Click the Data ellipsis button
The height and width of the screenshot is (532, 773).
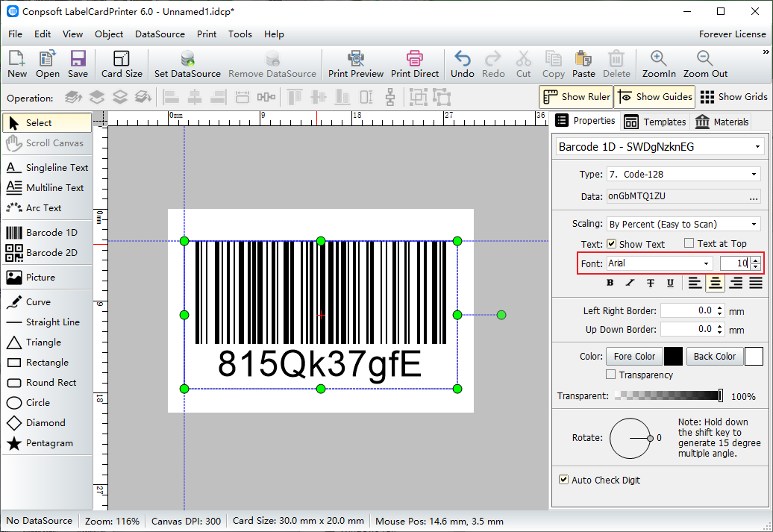coord(754,197)
